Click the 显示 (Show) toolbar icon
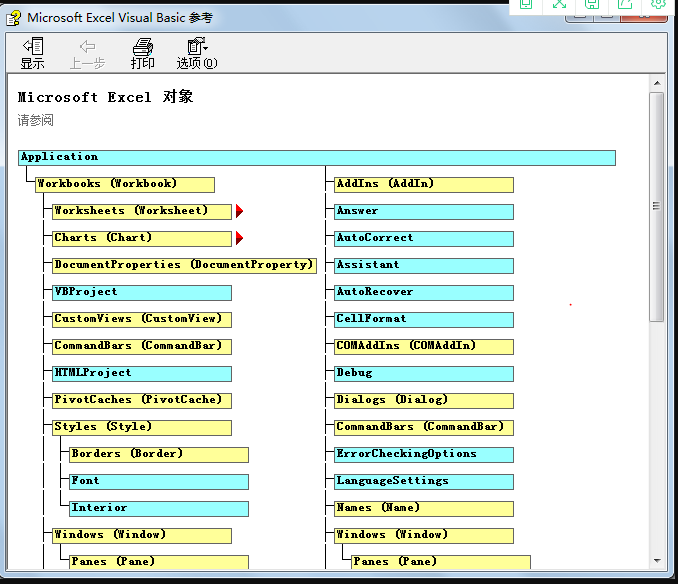 (33, 54)
